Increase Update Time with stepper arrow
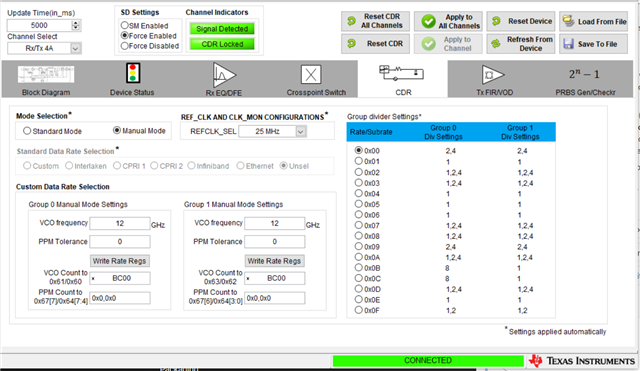This screenshot has width=640, height=371. coord(76,23)
